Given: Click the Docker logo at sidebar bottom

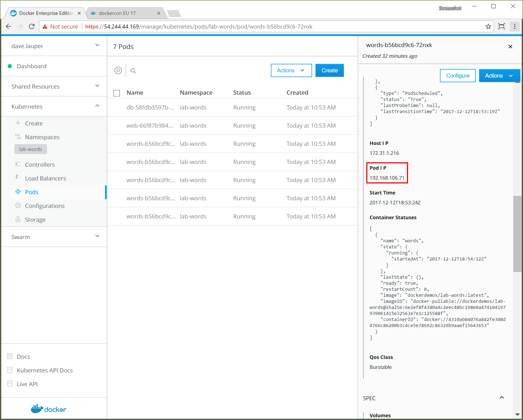Looking at the screenshot, I should [49, 409].
